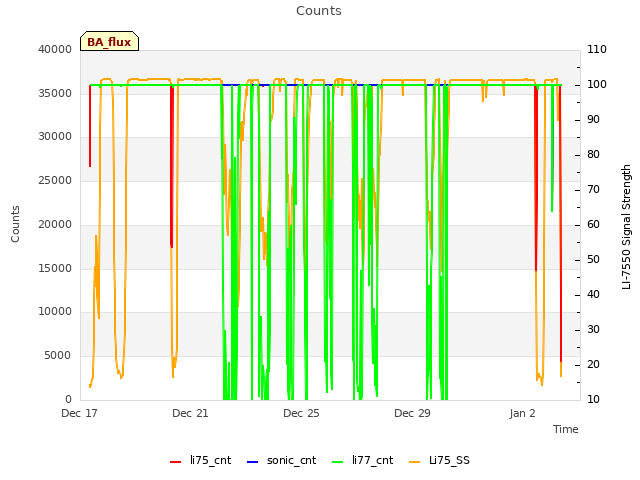Click the 35000 left axis tick label
This screenshot has width=640, height=480.
55,93
